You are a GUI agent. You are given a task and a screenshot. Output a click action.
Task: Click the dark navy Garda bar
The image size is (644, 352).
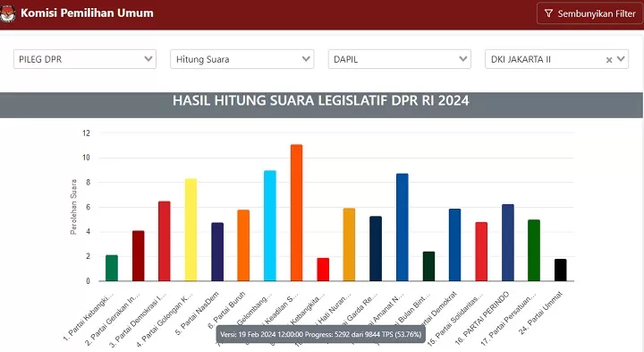coord(376,249)
